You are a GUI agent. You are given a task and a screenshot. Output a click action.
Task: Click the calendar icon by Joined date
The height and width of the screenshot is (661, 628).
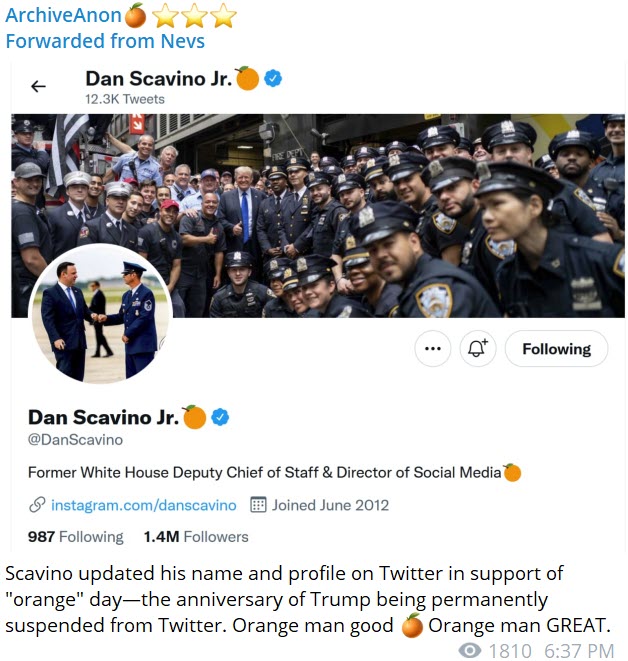[258, 505]
